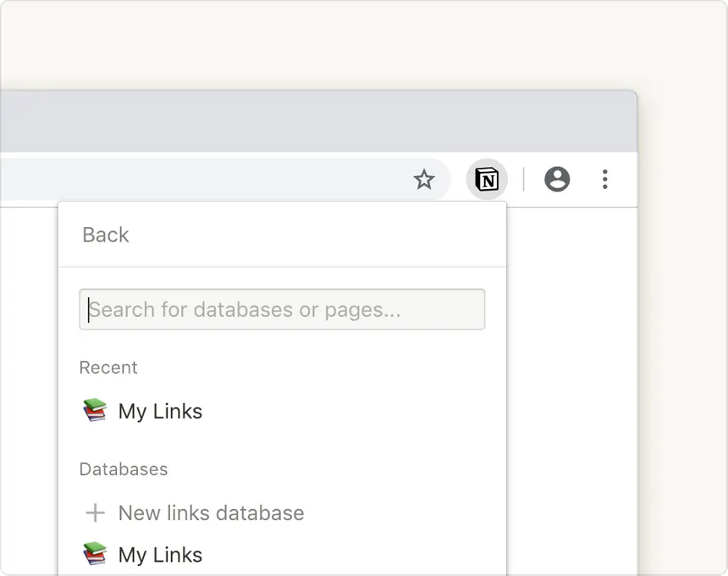The width and height of the screenshot is (728, 576).
Task: Click the divider between extension and profile icons
Action: [x=523, y=180]
